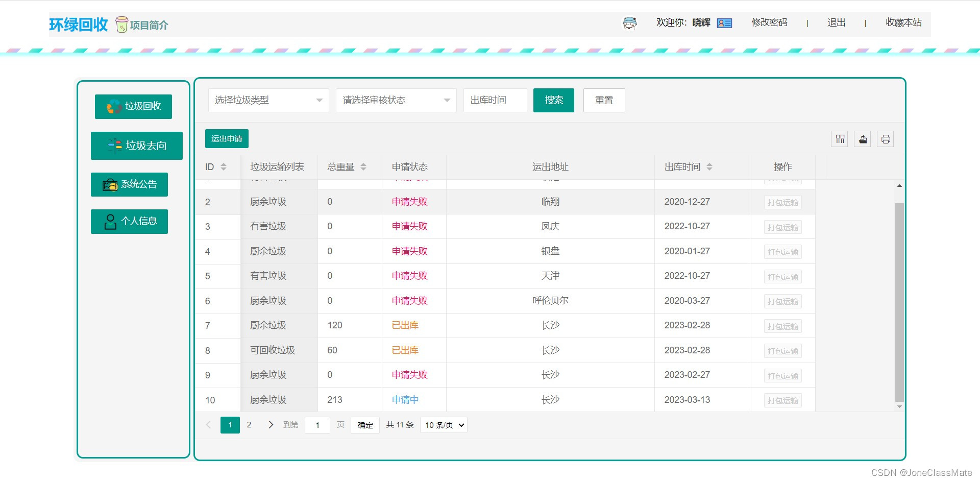Click the blue ID card icon
980x481 pixels.
(724, 23)
